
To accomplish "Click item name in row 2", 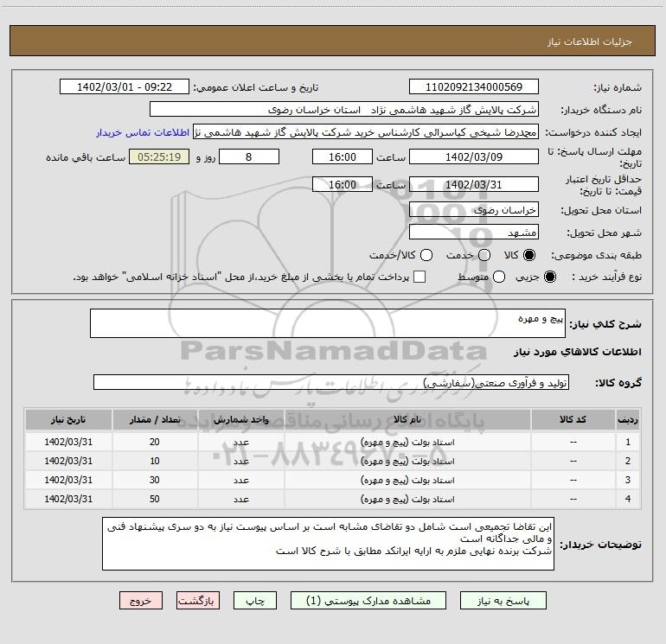I will (x=407, y=461).
